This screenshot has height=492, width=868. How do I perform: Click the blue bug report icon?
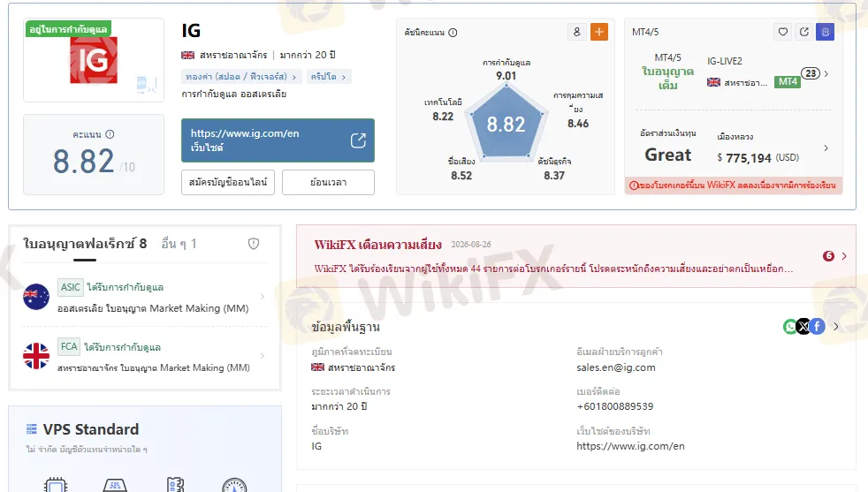[825, 32]
